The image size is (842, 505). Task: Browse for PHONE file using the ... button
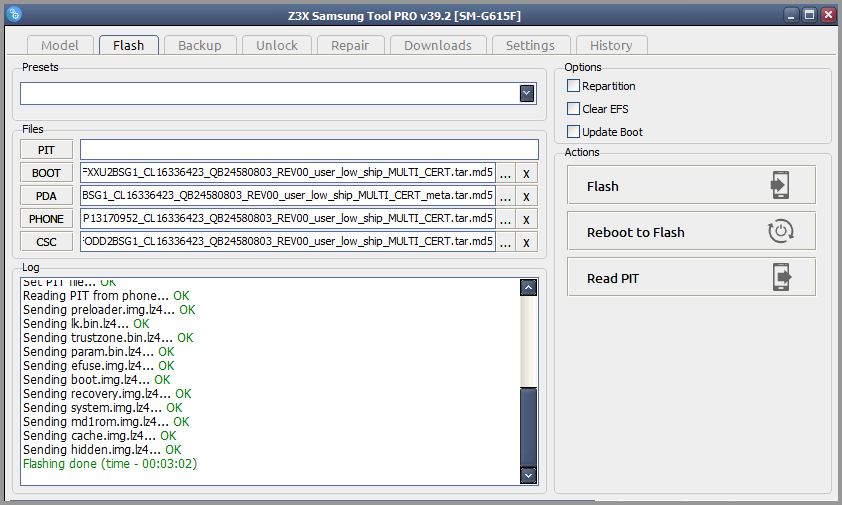505,220
